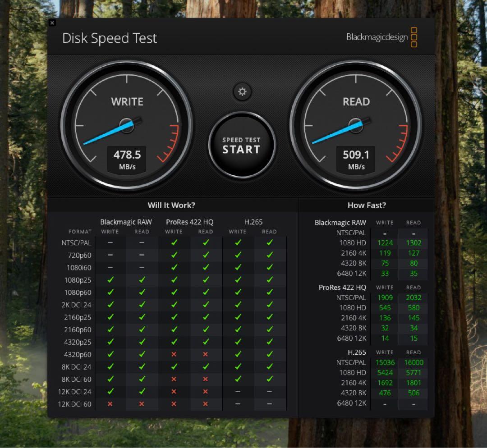Open the settings gear menu

click(242, 92)
